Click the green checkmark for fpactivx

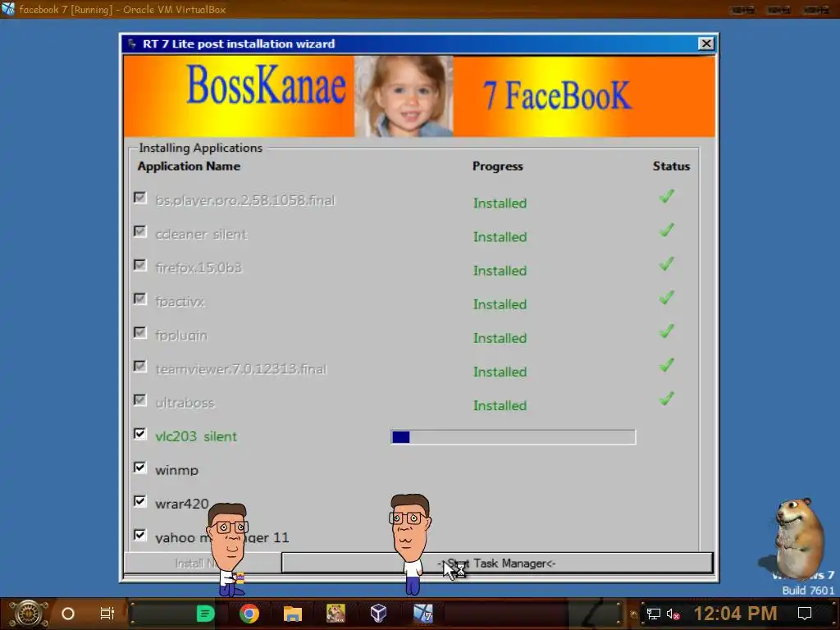(x=666, y=298)
